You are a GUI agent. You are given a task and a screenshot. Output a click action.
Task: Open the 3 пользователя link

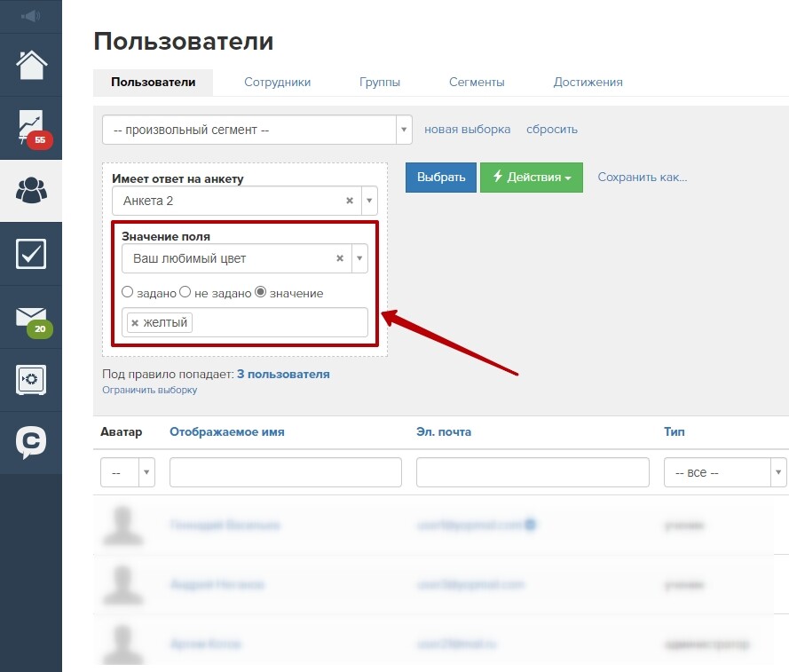click(x=283, y=374)
